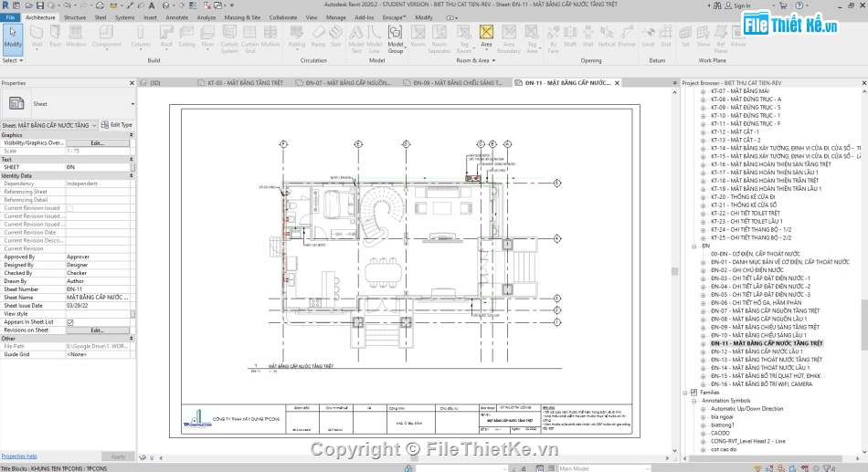Screen dimensions: 868x472
Task: Select the Floor tool
Action: click(x=207, y=37)
